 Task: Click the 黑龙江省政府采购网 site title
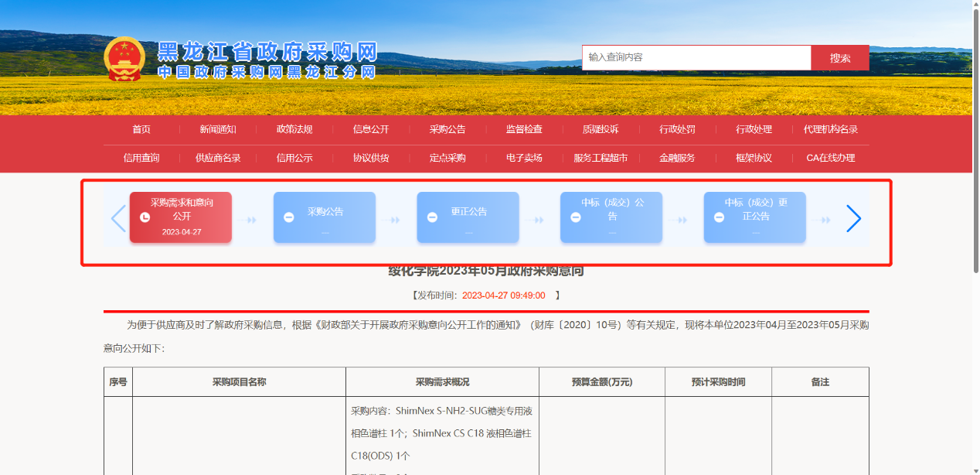(267, 53)
